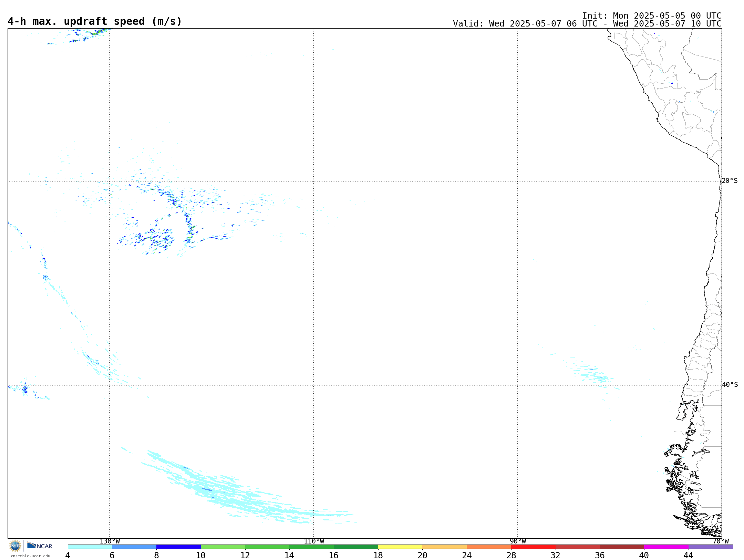744x560 pixels.
Task: Click the colorbar tick label 10
Action: pyautogui.click(x=201, y=556)
